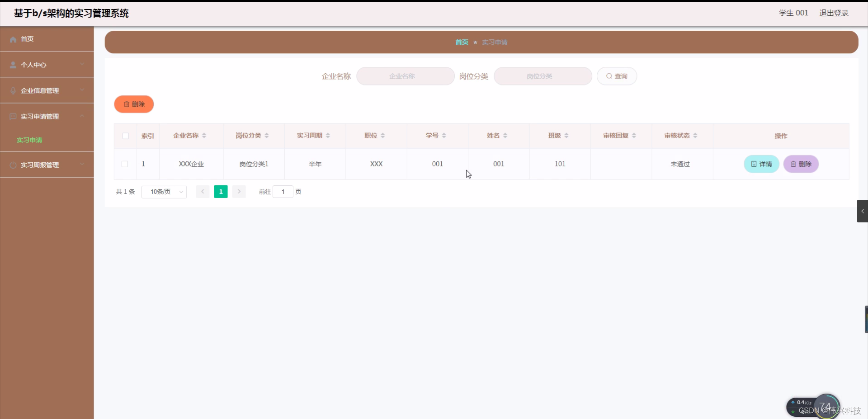Toggle the star icon in the breadcrumb bar

tap(475, 42)
